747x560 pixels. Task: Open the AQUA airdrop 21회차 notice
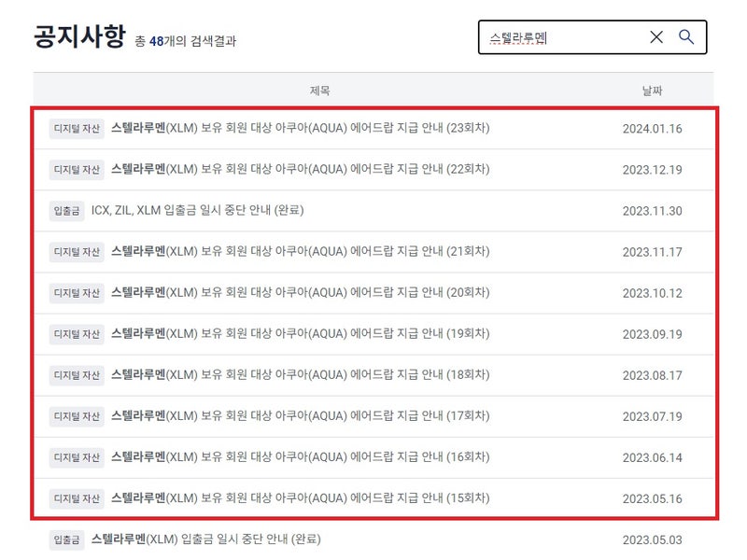tap(300, 251)
